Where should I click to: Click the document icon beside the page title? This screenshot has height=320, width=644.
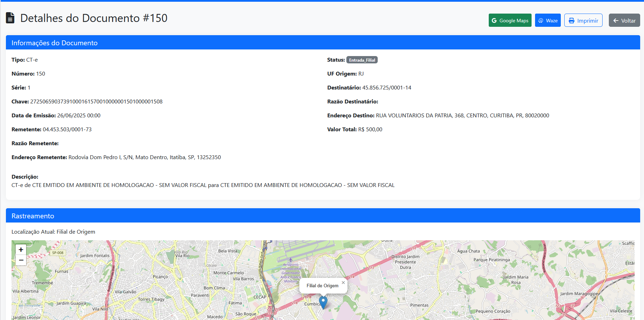coord(10,18)
